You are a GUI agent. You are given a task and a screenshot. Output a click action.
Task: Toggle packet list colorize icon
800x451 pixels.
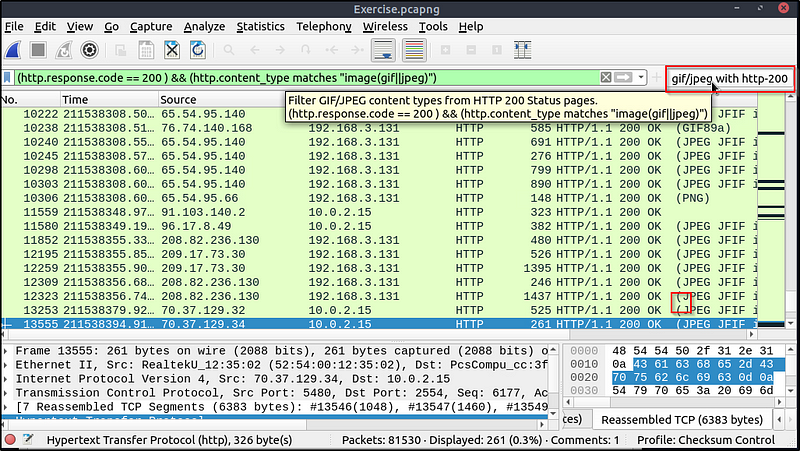click(x=413, y=50)
